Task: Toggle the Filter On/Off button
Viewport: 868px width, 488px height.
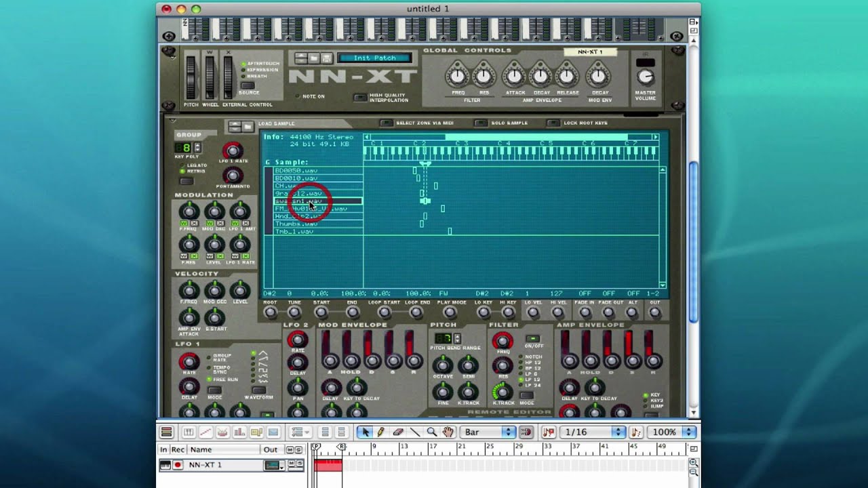Action: click(532, 338)
